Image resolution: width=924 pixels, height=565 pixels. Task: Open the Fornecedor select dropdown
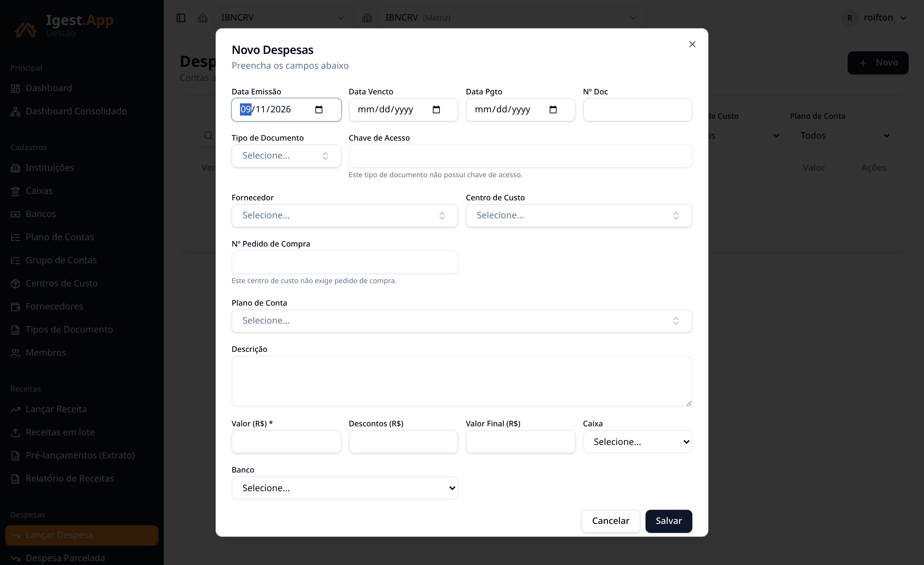tap(345, 215)
